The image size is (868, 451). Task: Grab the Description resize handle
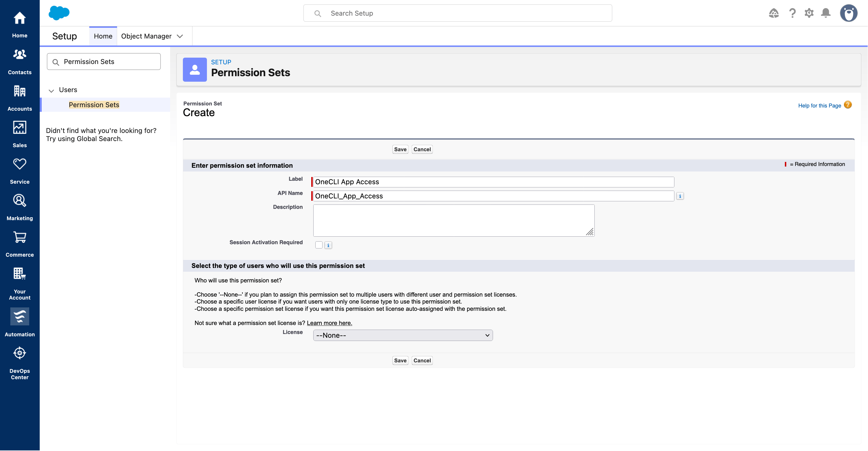coord(590,232)
